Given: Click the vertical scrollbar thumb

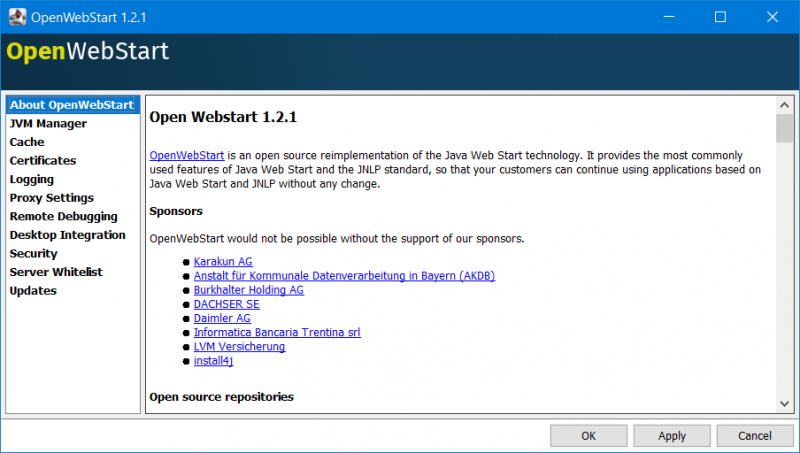Looking at the screenshot, I should pyautogui.click(x=784, y=128).
